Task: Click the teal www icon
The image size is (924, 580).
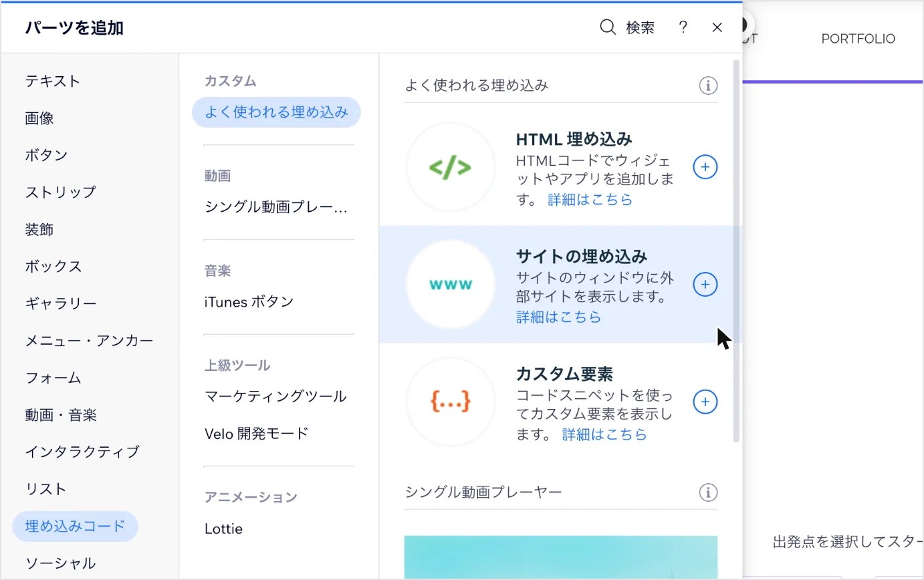Action: click(x=451, y=285)
